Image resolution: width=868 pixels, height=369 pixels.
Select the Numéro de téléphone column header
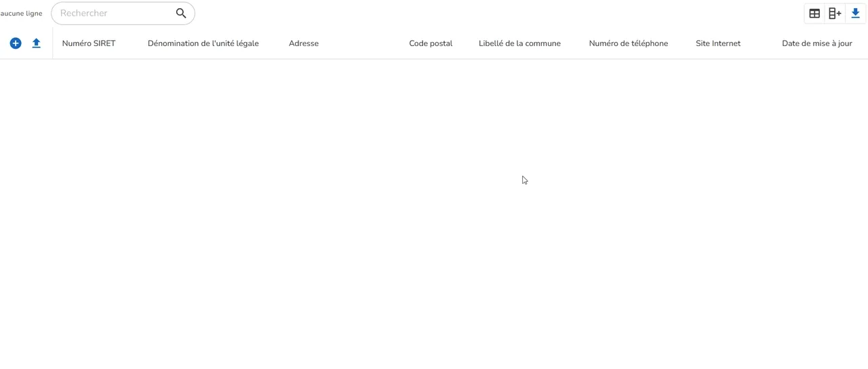(x=629, y=43)
